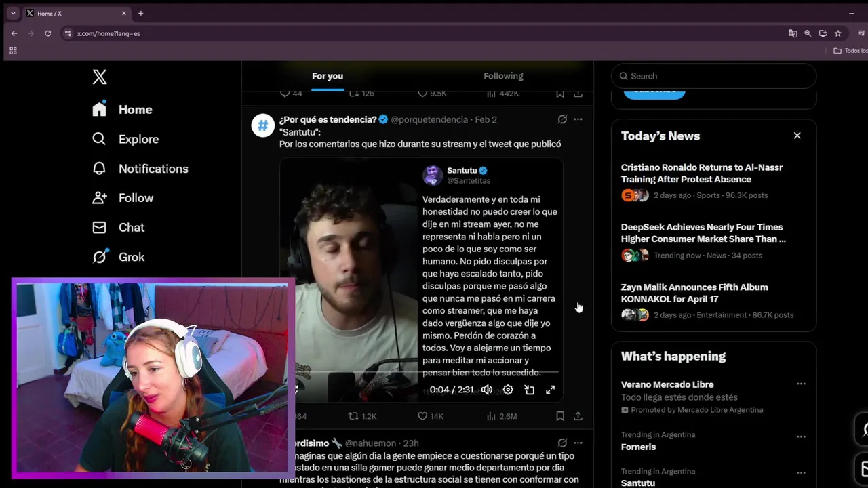Go back in the browser
The height and width of the screenshot is (488, 868).
(14, 33)
